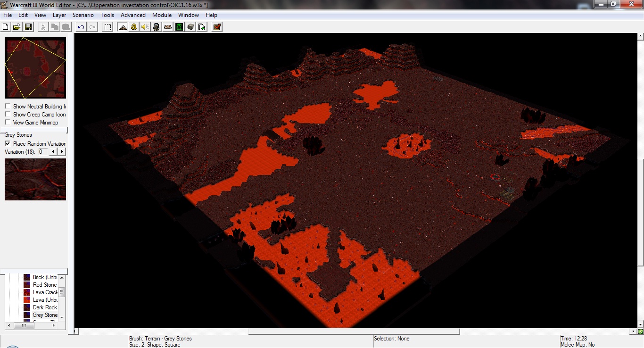Screen dimensions: 644x348
Task: Decrease variation with left arrow stepper
Action: pyautogui.click(x=54, y=152)
